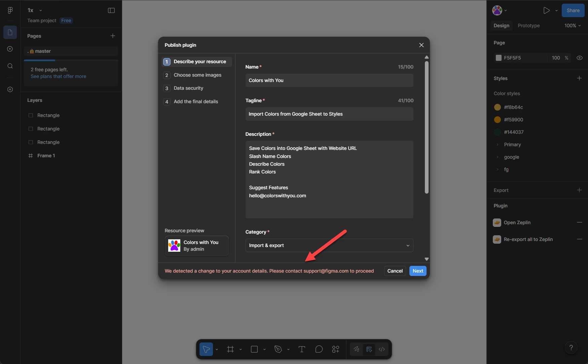Click the dialog scroll down arrow
The height and width of the screenshot is (364, 588).
(x=427, y=259)
